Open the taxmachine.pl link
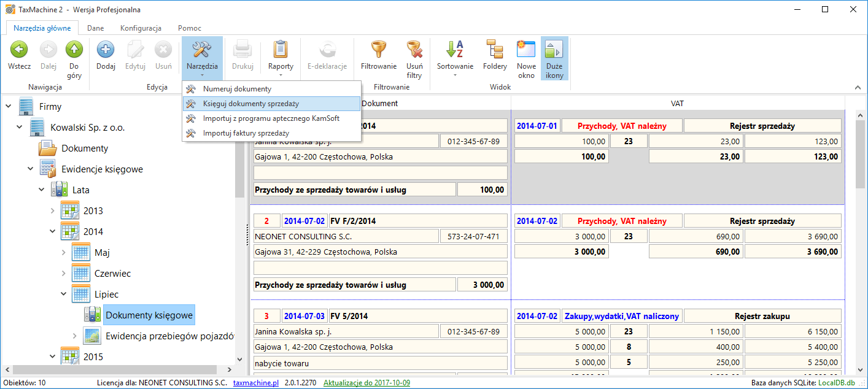This screenshot has width=868, height=389. click(x=255, y=383)
